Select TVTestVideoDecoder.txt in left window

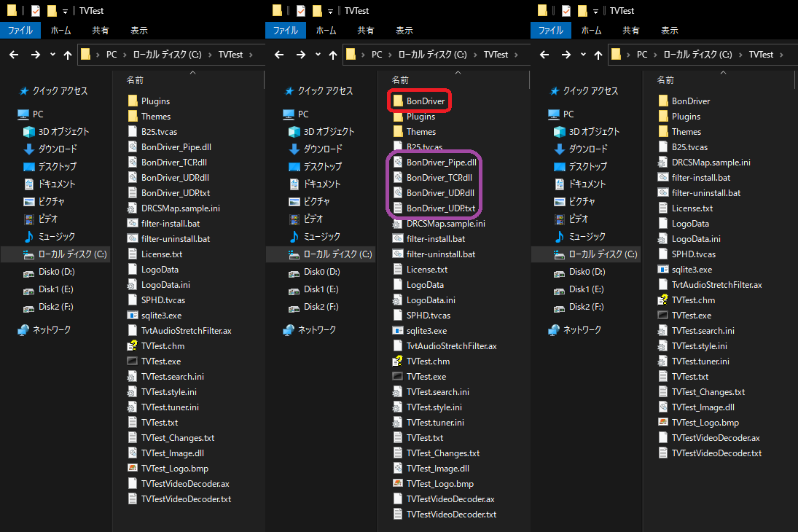[179, 499]
